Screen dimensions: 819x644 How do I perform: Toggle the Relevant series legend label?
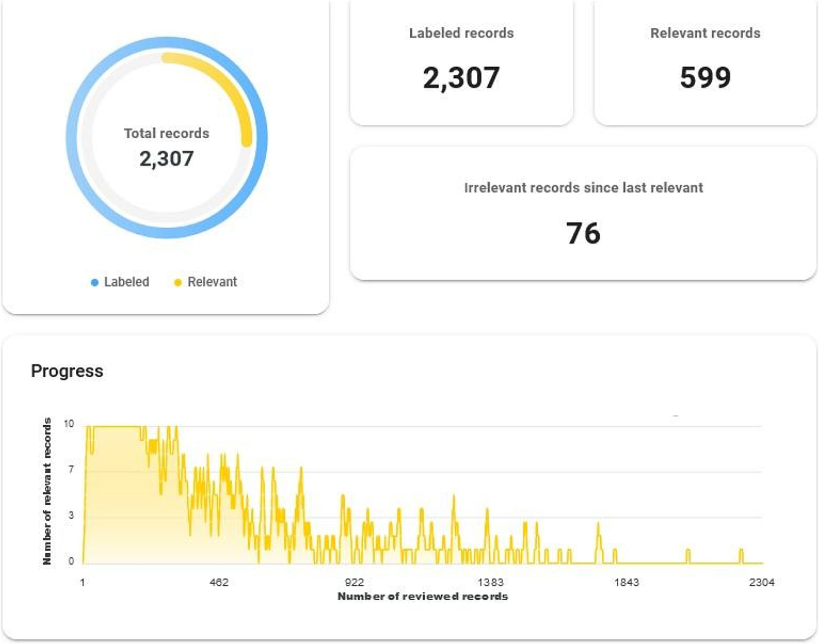click(x=212, y=282)
